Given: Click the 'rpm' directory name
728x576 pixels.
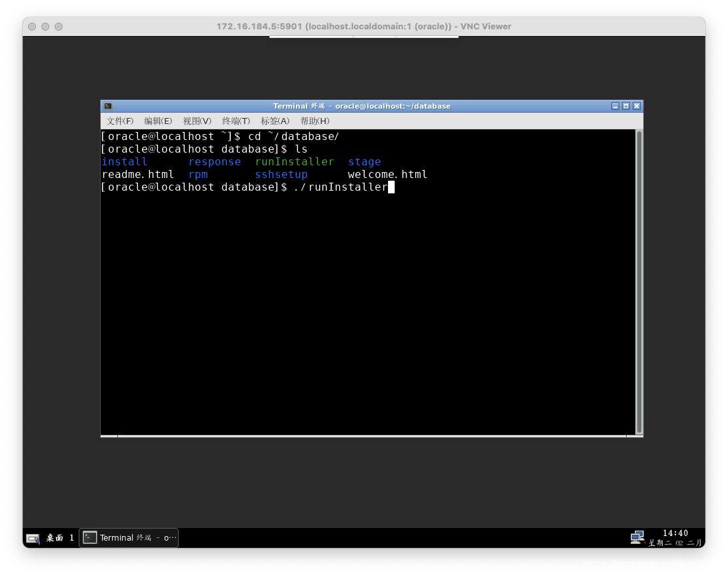Looking at the screenshot, I should click(x=198, y=175).
